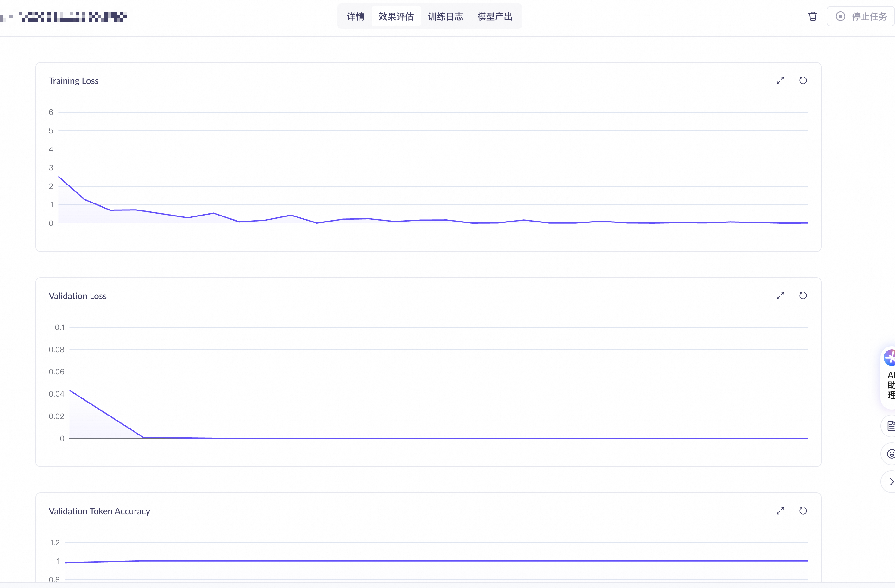Select the 效果评估 tab

396,16
